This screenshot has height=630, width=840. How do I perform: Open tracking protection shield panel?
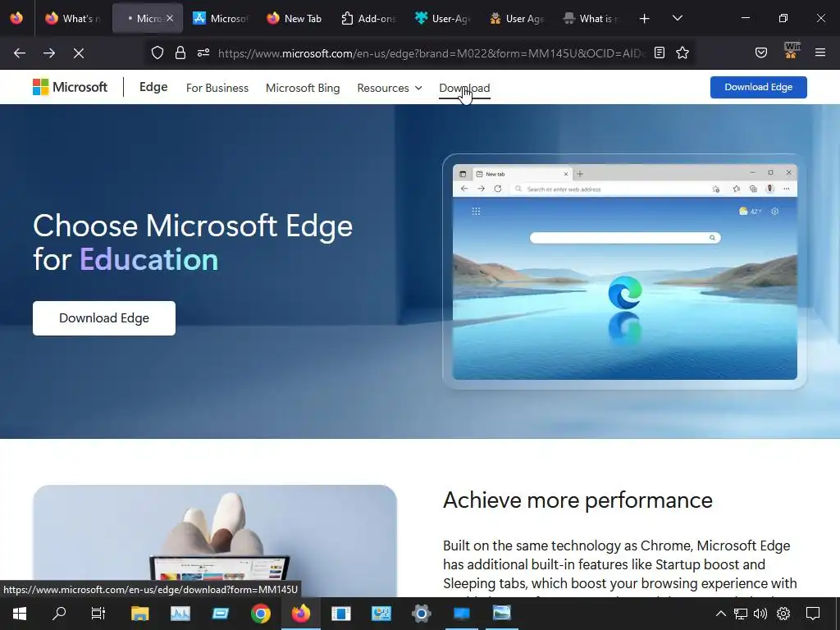point(157,52)
